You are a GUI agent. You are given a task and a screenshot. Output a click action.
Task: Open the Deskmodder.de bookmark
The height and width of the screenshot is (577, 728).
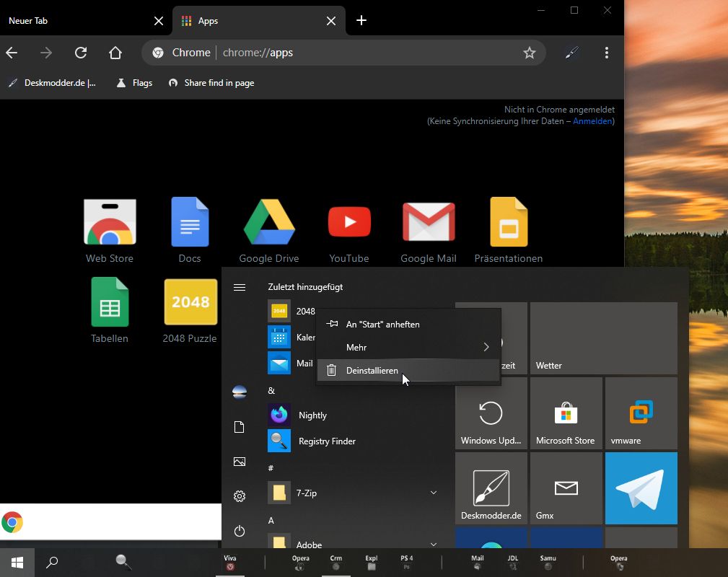click(x=53, y=83)
